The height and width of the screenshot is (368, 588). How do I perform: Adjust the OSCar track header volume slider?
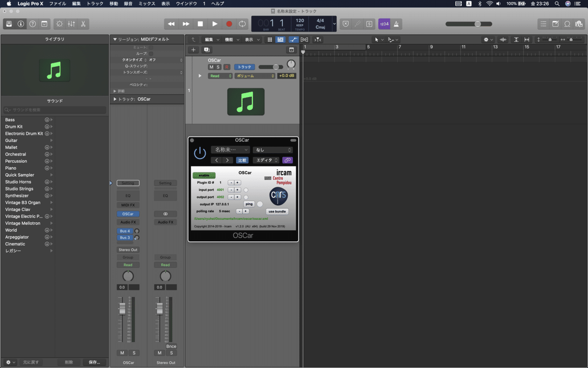[271, 67]
